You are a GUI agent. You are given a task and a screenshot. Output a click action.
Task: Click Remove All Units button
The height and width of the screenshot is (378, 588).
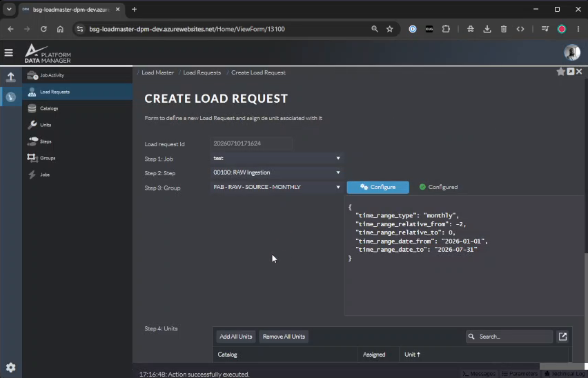(x=284, y=337)
